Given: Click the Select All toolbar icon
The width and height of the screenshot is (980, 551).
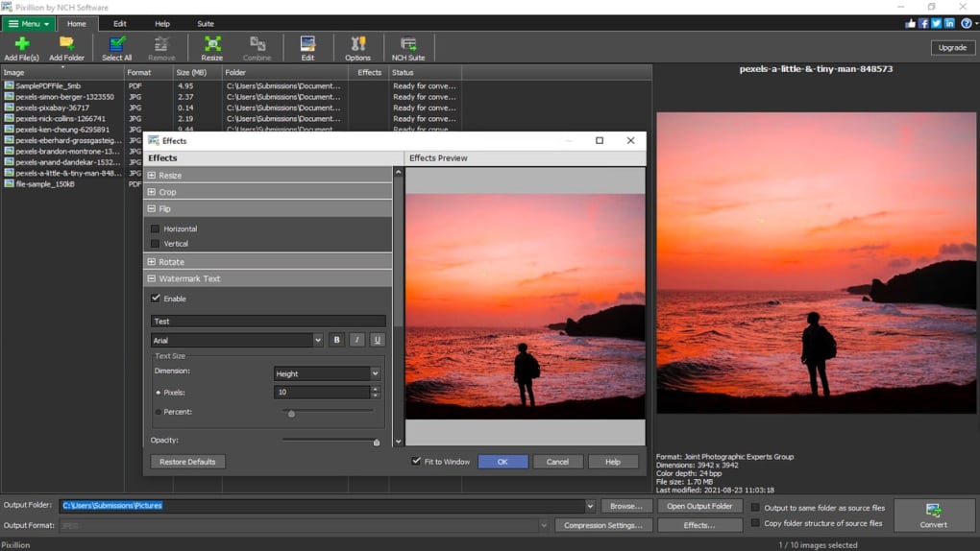Looking at the screenshot, I should pyautogui.click(x=117, y=44).
